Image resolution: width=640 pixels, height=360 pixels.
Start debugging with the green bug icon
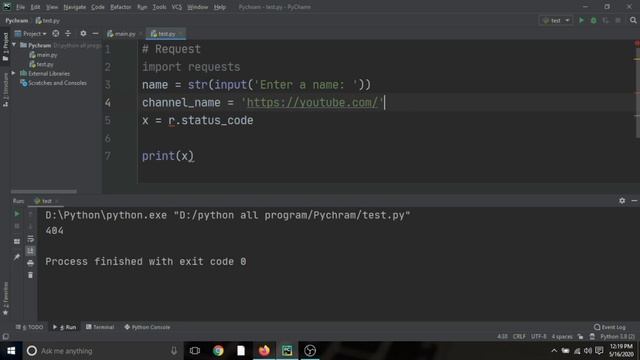click(593, 20)
